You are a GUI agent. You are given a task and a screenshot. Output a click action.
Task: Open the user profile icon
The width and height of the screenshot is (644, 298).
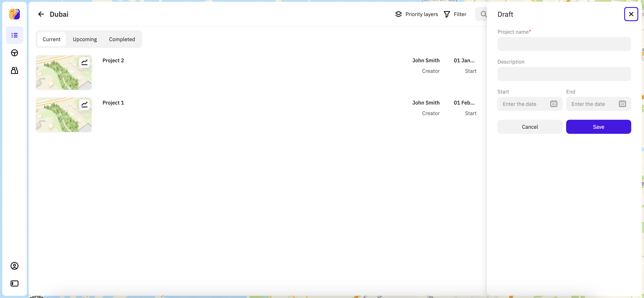click(x=15, y=266)
